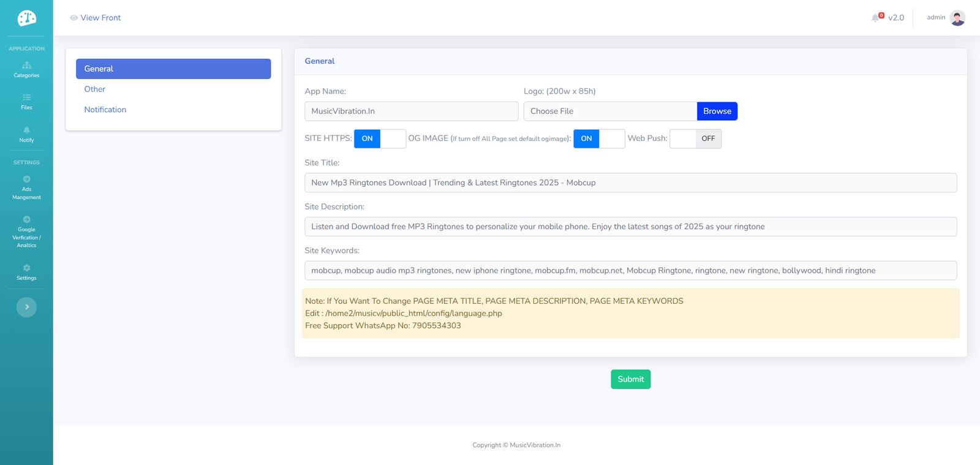Select the General settings tab
980x465 pixels.
pyautogui.click(x=173, y=69)
